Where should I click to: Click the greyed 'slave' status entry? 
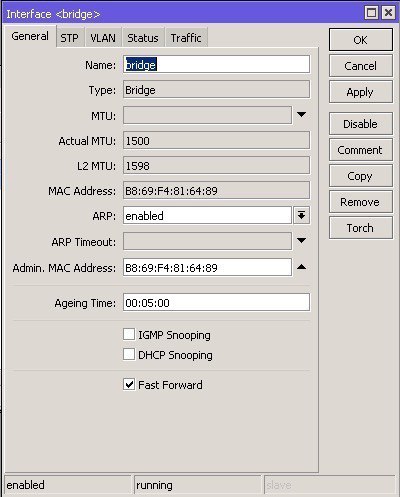coord(330,485)
